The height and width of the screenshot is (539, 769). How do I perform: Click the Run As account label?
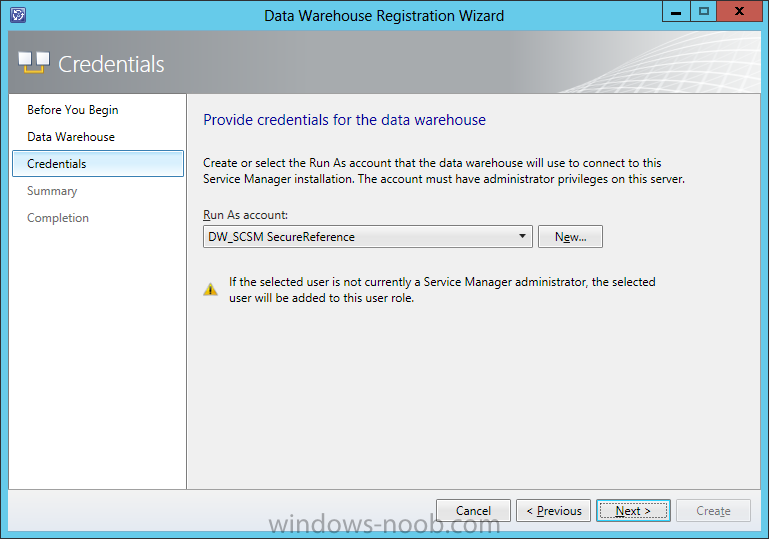tap(245, 215)
